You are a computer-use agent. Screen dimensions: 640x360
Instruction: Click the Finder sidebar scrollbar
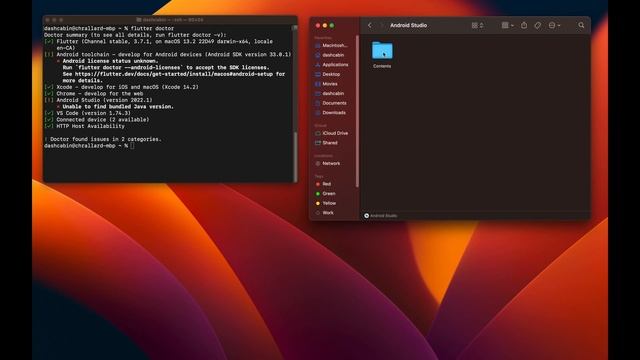(x=357, y=111)
